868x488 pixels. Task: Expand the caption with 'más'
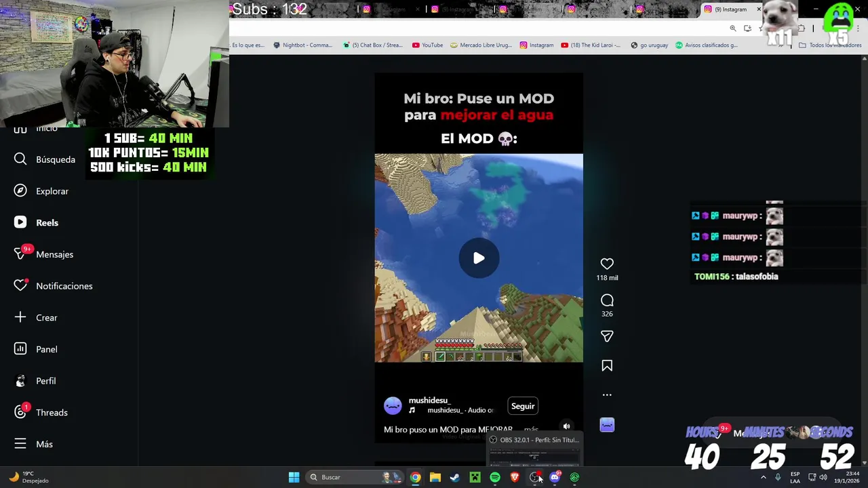(x=531, y=430)
